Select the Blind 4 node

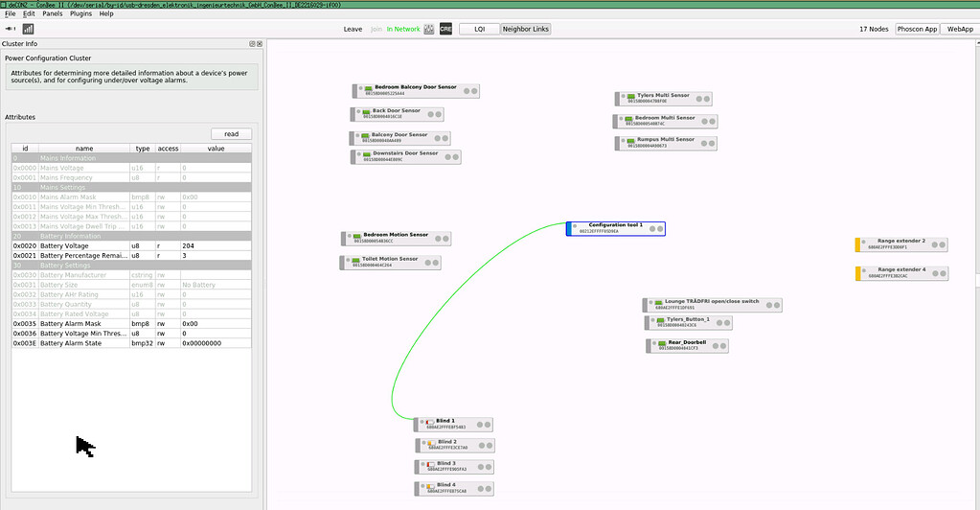(x=454, y=488)
